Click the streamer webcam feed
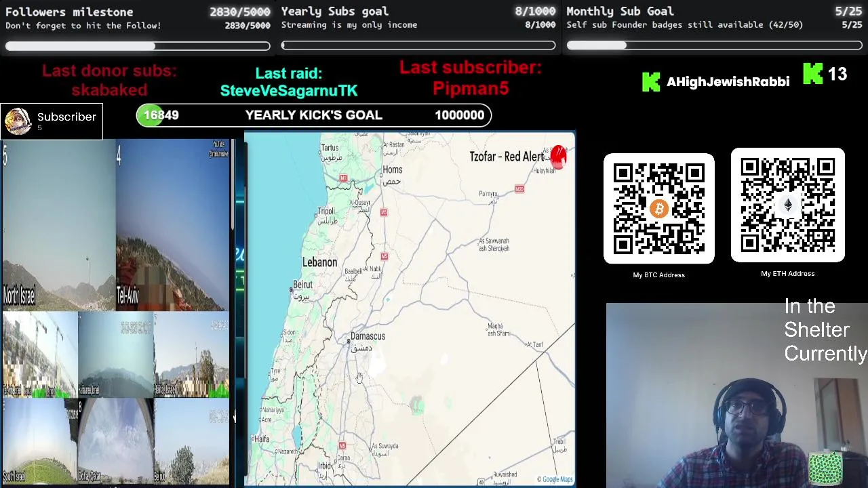 tap(737, 395)
